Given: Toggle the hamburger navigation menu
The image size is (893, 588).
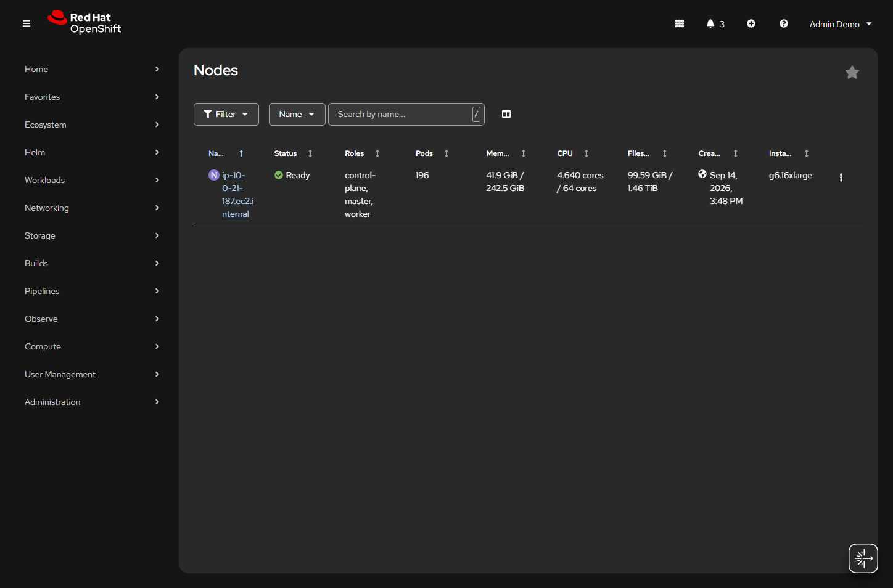Looking at the screenshot, I should coord(27,23).
